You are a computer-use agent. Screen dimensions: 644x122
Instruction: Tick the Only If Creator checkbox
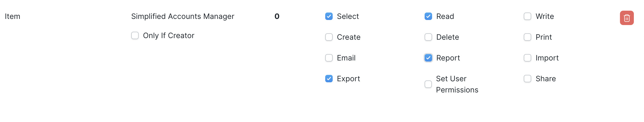pos(135,35)
